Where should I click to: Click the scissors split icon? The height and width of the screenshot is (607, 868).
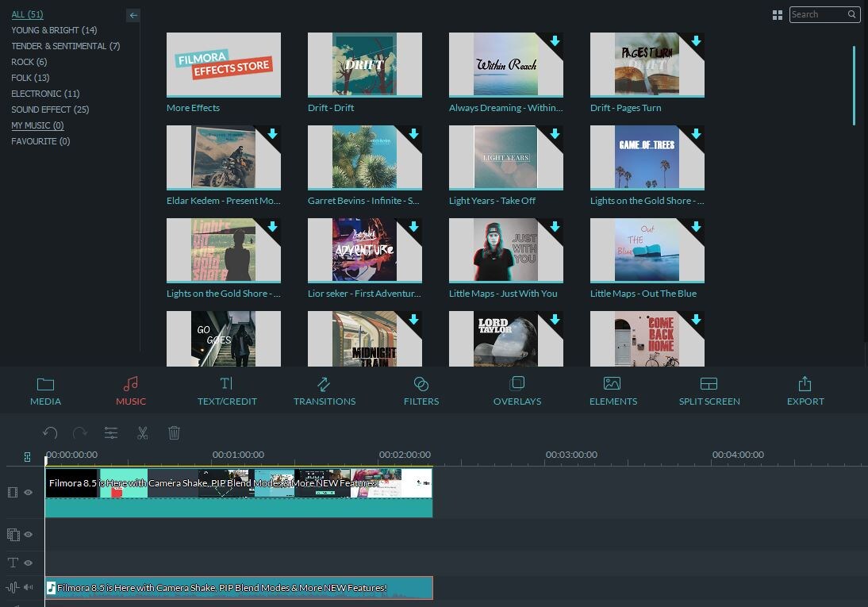click(142, 432)
